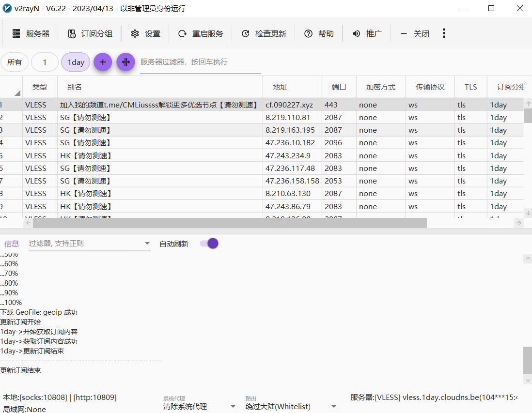
Task: Click the server table scroll-left arrow
Action: click(x=29, y=223)
